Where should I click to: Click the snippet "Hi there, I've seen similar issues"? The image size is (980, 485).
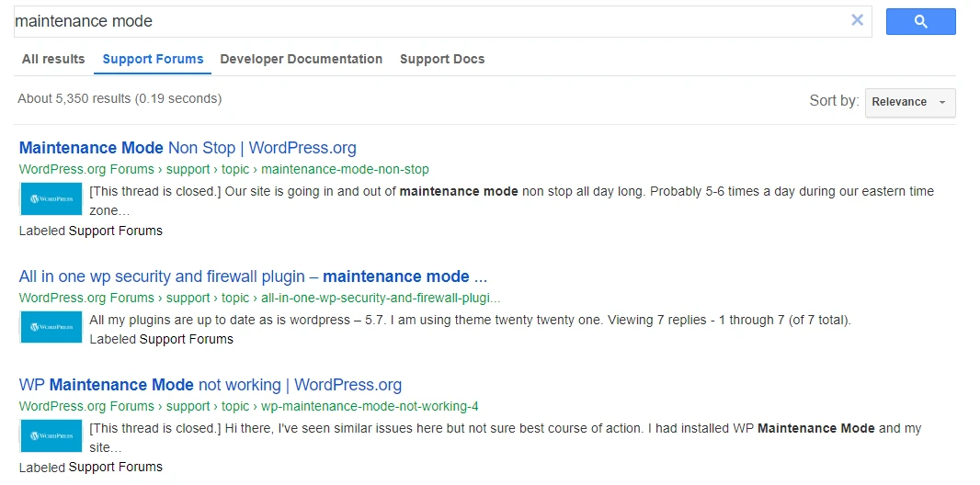pyautogui.click(x=505, y=437)
